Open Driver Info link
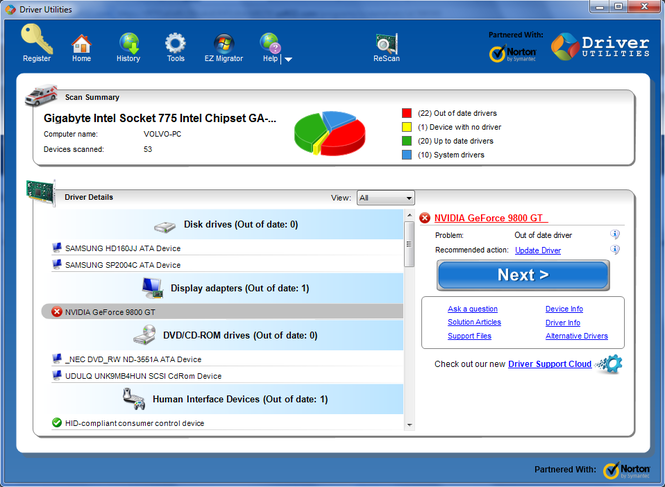This screenshot has height=487, width=665. [x=562, y=323]
